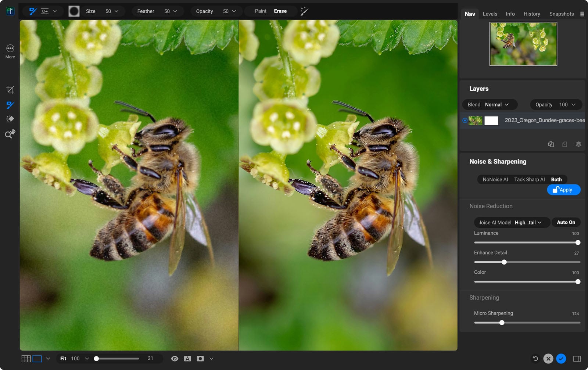Switch to the History tab
The width and height of the screenshot is (588, 370).
(x=532, y=14)
